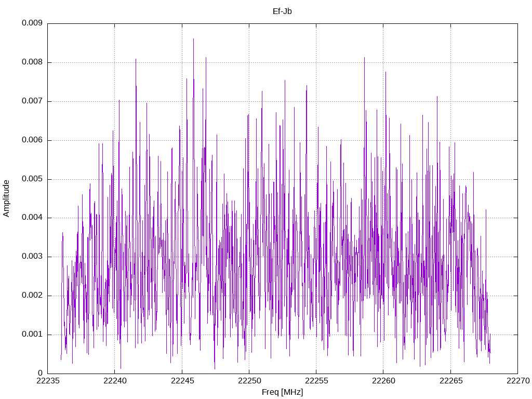The height and width of the screenshot is (399, 532).
Task: Click the x-axis tick label 22265
Action: pos(451,381)
